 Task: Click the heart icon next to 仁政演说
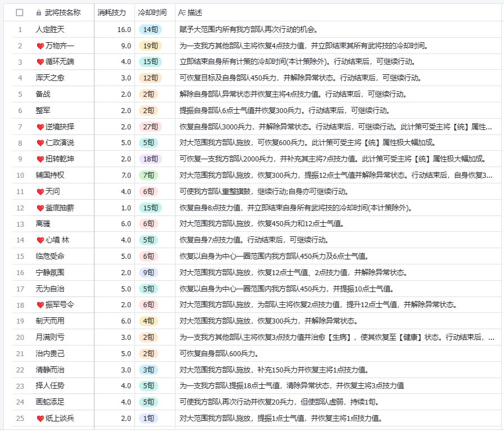(40, 143)
